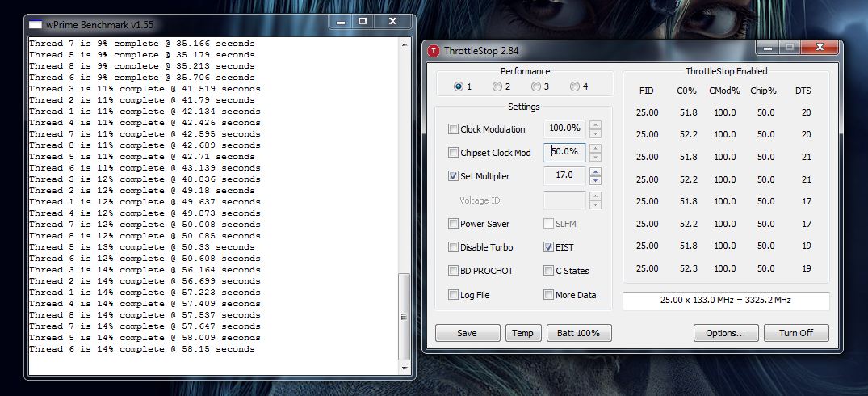868x396 pixels.
Task: Click the 25.00 x 133.0 MHz = 3325.2 MHz readout
Action: point(726,301)
